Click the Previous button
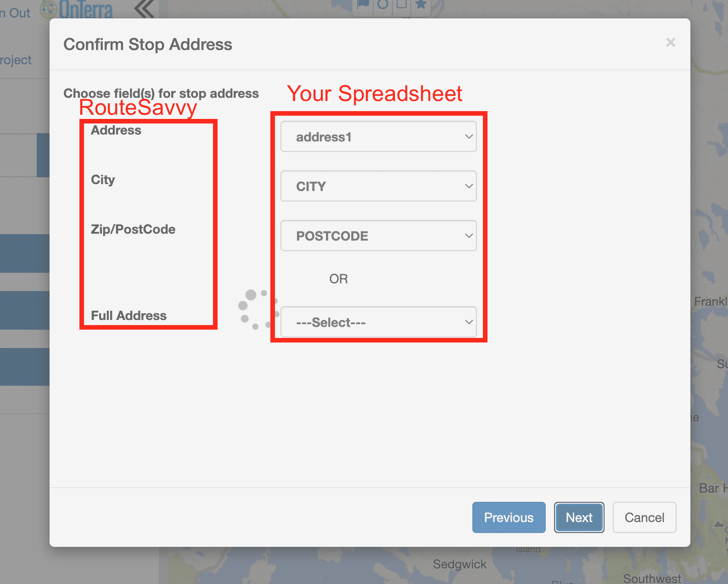The image size is (728, 584). point(509,517)
